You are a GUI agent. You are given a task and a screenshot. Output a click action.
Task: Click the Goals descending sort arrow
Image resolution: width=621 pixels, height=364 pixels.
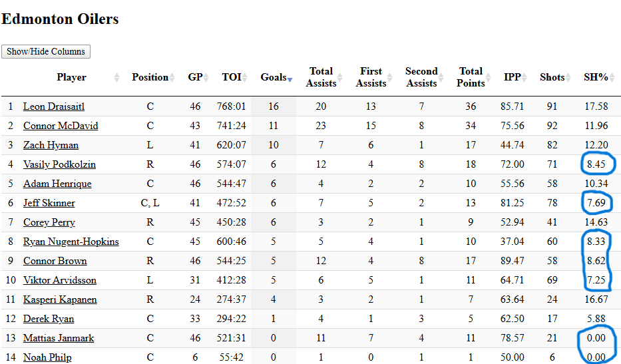(x=290, y=79)
